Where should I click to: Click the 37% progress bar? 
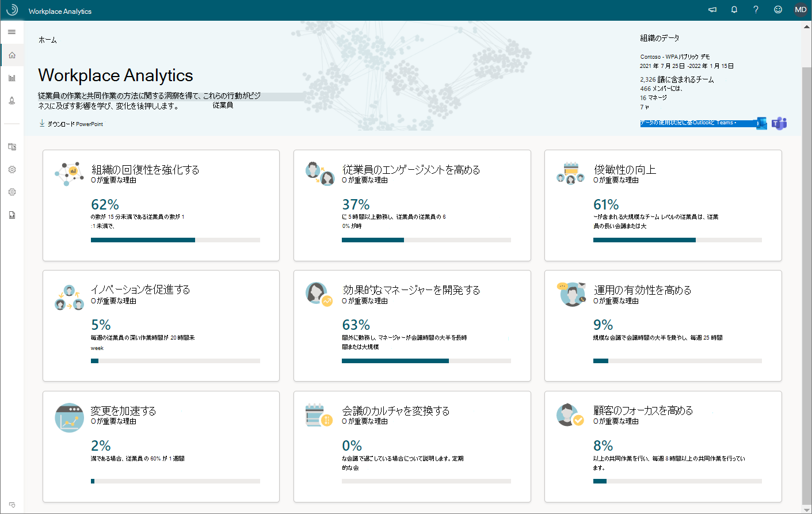[426, 240]
